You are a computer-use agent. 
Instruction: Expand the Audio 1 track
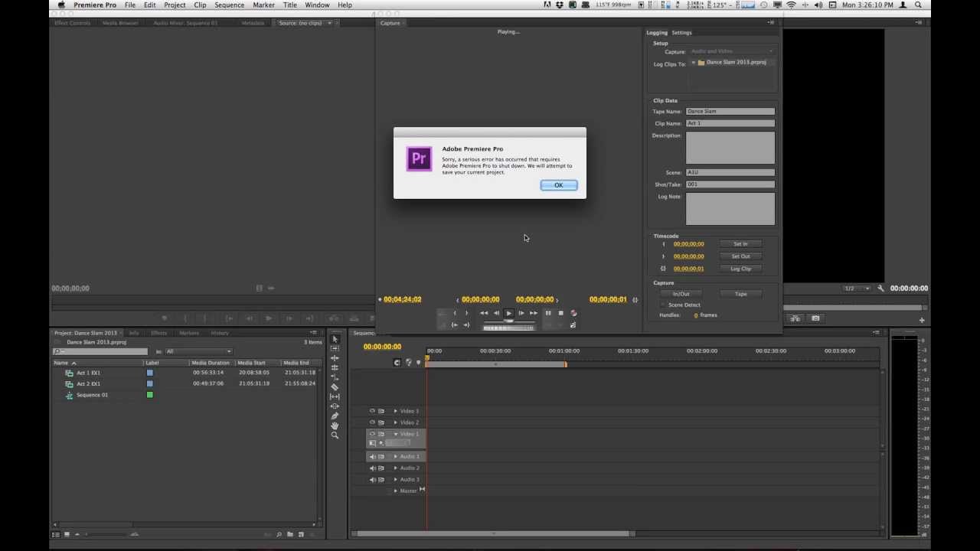(396, 457)
